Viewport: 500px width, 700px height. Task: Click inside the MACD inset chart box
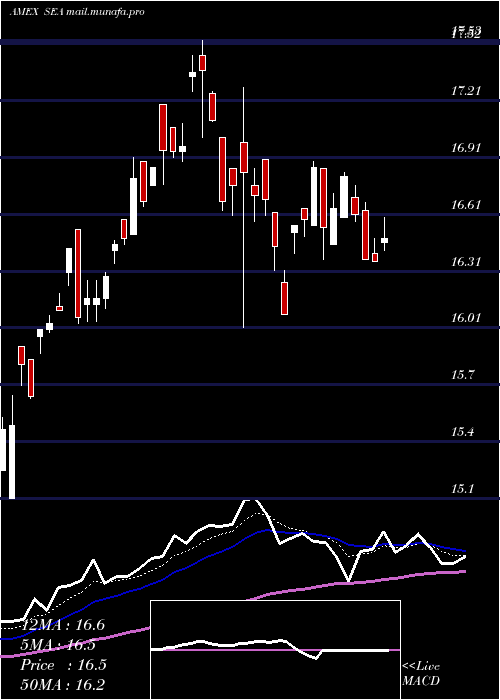click(275, 650)
